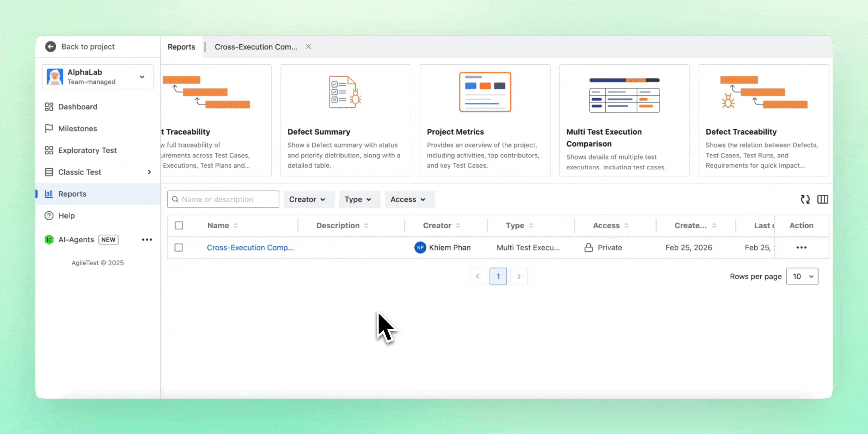Check the Cross-Execution Comp row checkbox
This screenshot has height=434, width=868.
179,248
